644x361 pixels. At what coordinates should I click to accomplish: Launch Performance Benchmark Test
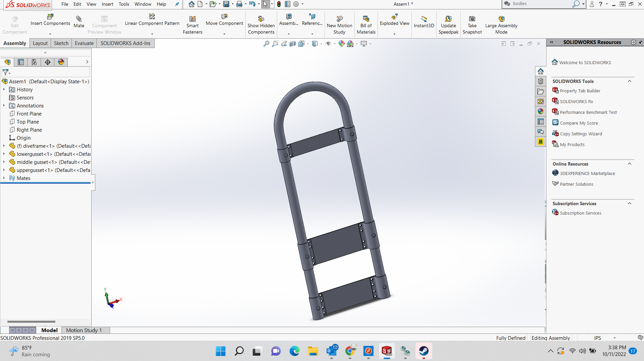point(588,112)
